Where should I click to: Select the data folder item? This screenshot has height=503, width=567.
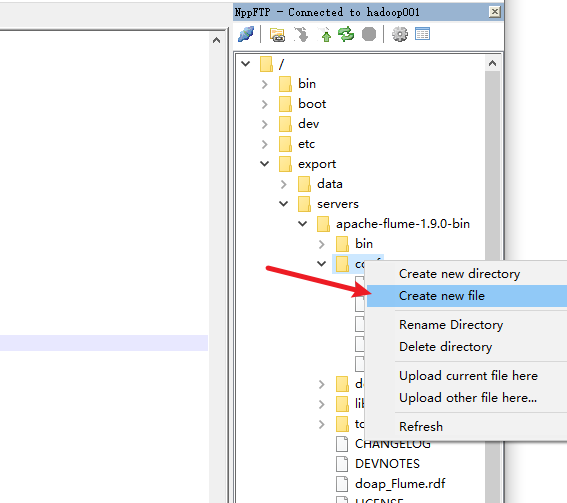pyautogui.click(x=329, y=184)
